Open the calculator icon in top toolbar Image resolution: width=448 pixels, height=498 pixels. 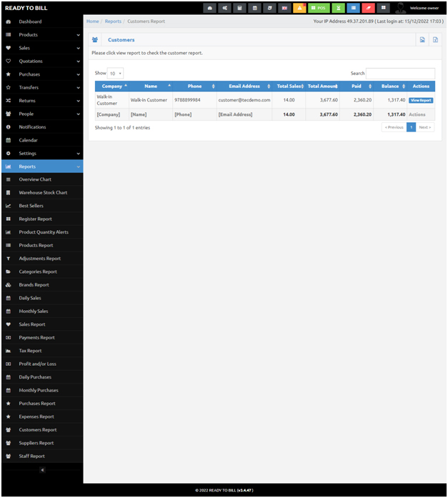(x=239, y=8)
